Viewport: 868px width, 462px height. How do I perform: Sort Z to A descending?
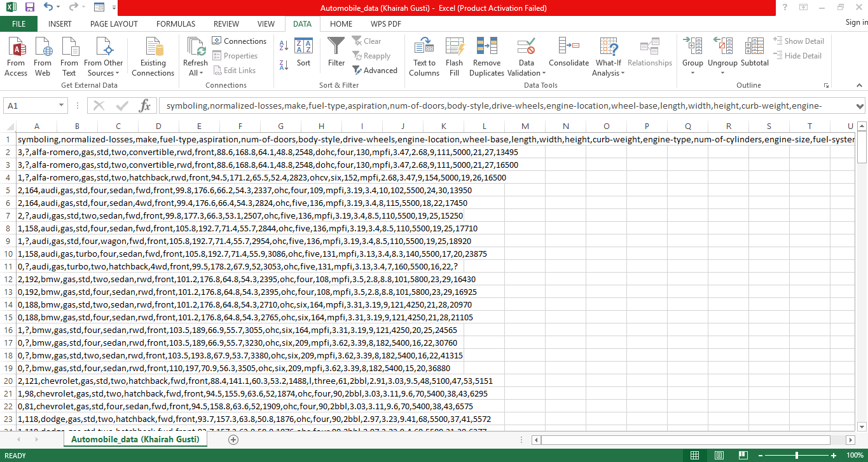284,64
